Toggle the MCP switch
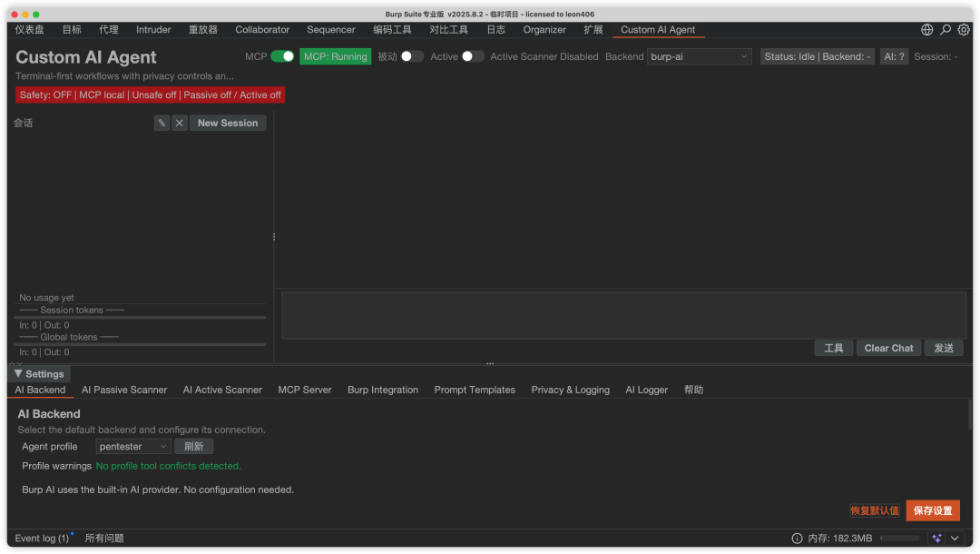This screenshot has width=980, height=554. (x=282, y=56)
